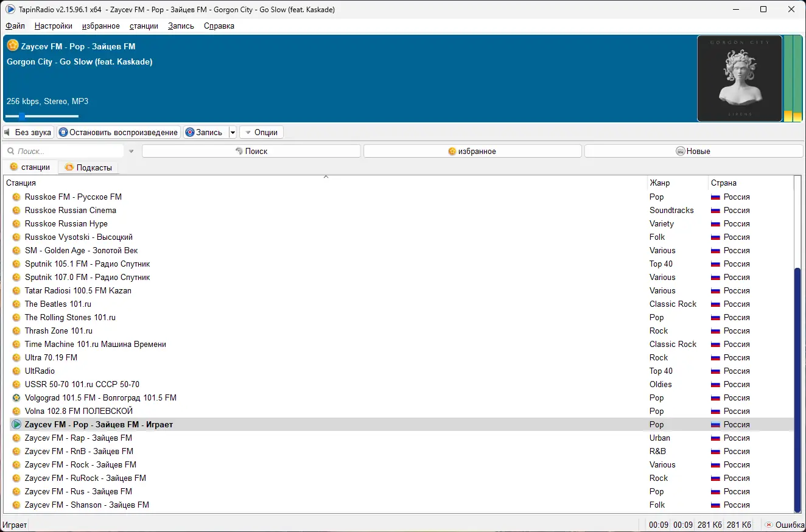Open the Опции dropdown
Screen dimensions: 806x532
(x=262, y=132)
